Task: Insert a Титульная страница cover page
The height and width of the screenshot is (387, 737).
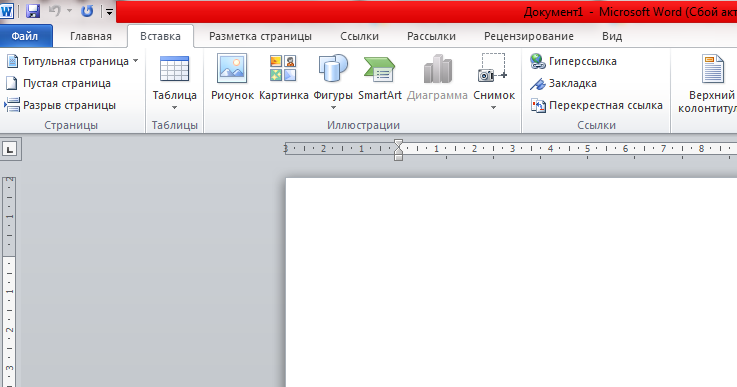Action: tap(68, 61)
